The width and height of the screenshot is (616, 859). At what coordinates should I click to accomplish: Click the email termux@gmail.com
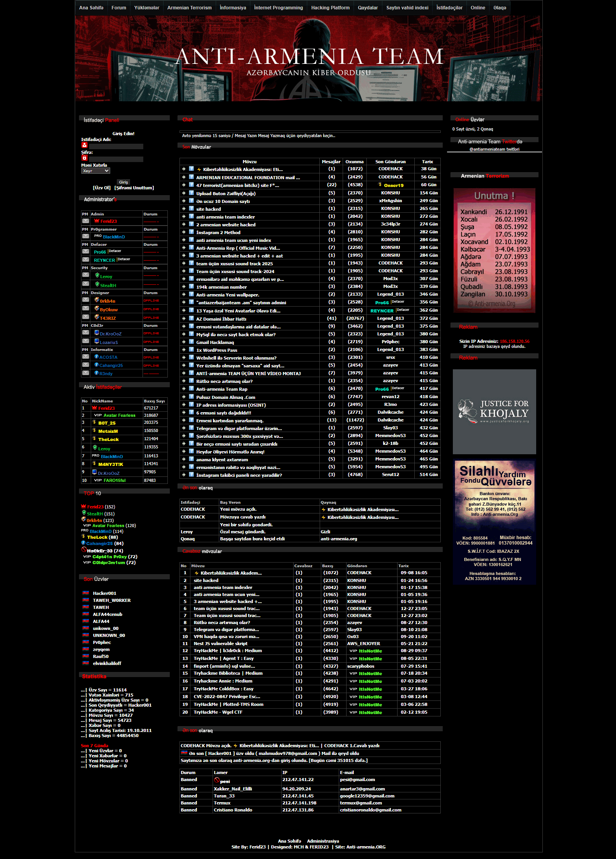(x=361, y=803)
